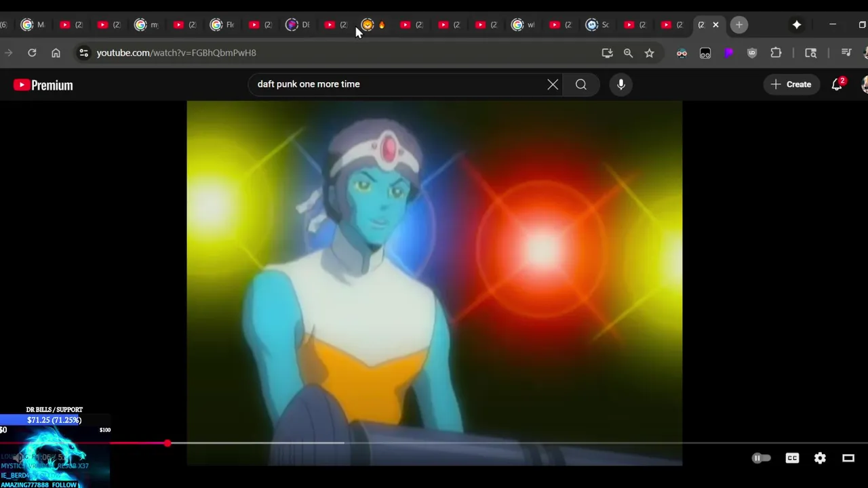
Task: Switch the player to theater mode
Action: point(848,458)
